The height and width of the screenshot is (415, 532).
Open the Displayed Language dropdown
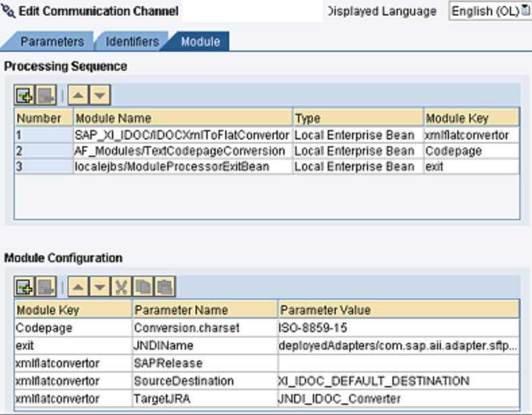[x=490, y=11]
